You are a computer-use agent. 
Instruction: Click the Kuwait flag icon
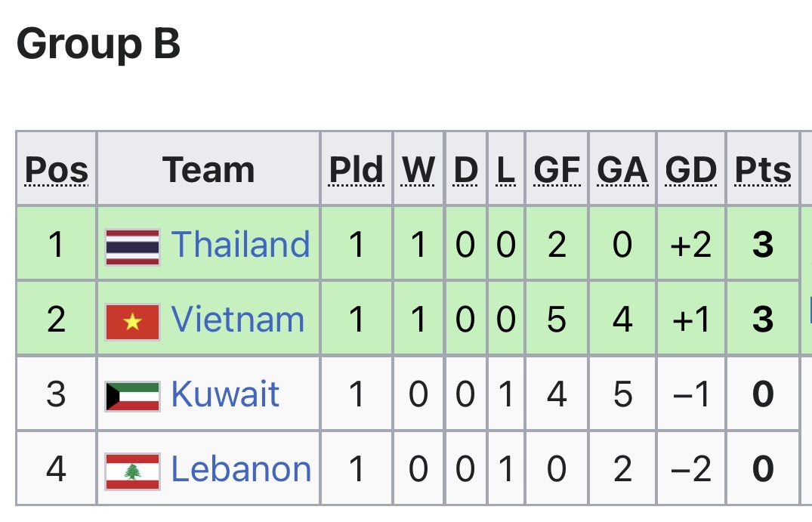132,395
